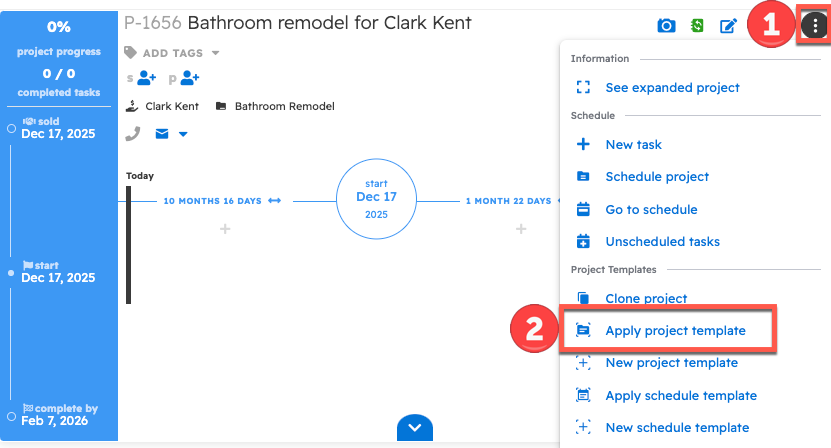Click the gray phone icon
Screen dimensions: 831x448
tap(132, 133)
